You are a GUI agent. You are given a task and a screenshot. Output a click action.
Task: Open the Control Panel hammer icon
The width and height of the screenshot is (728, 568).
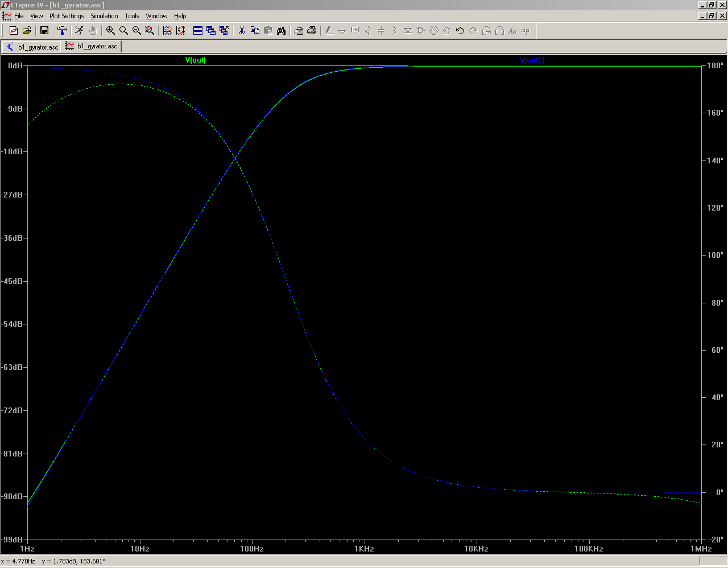tap(62, 31)
